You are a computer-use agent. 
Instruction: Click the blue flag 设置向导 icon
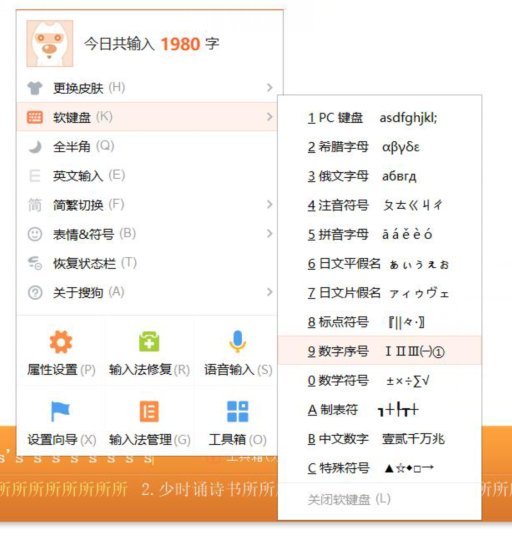point(60,411)
